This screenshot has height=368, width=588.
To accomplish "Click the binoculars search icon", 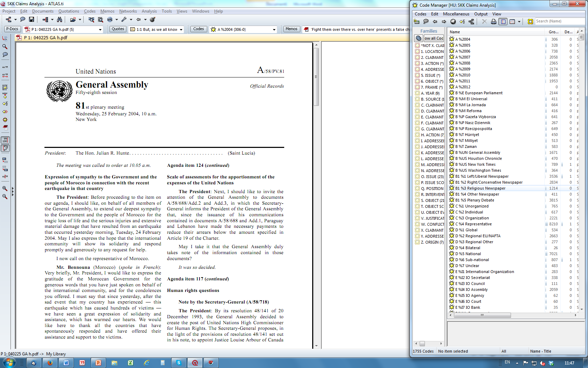I will pyautogui.click(x=59, y=20).
